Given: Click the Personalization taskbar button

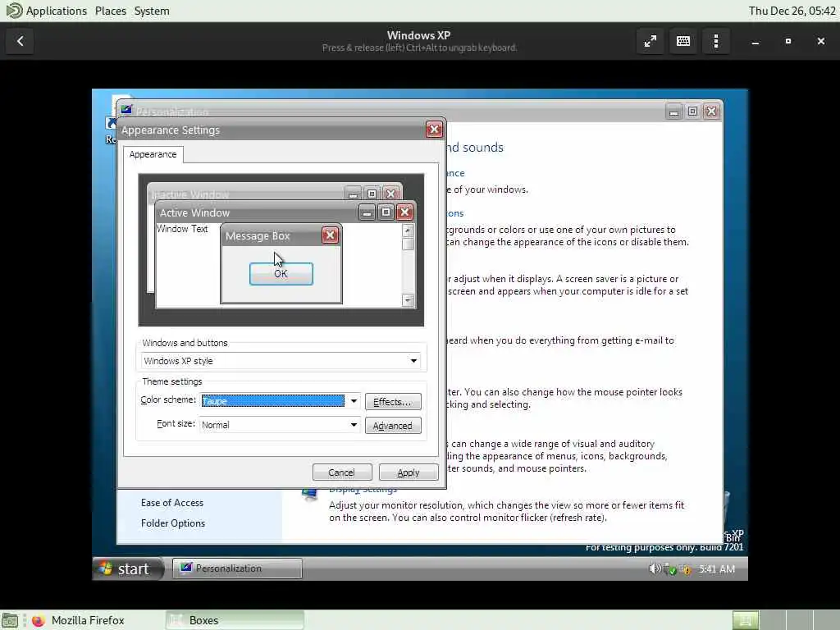Looking at the screenshot, I should tap(237, 568).
